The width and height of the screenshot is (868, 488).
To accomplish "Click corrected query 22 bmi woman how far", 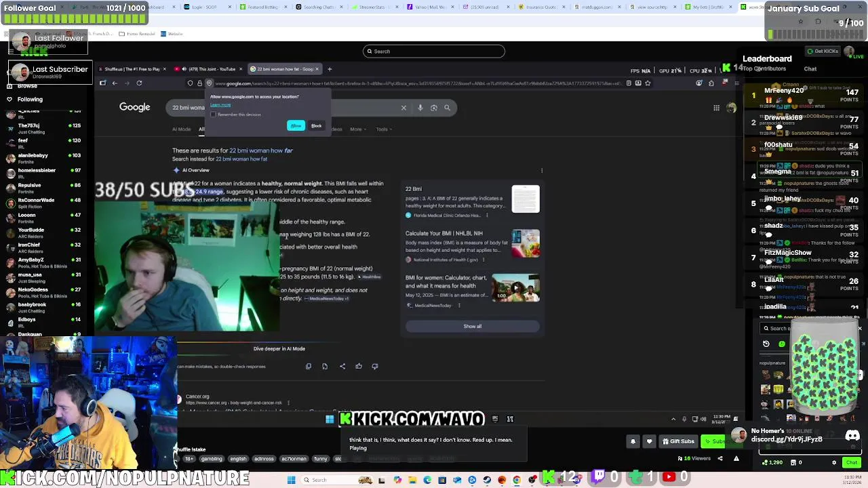I will tap(261, 150).
